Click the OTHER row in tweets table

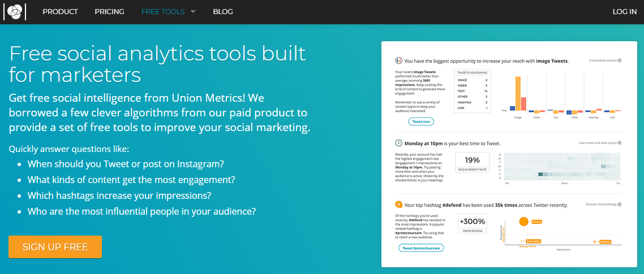[x=473, y=97]
